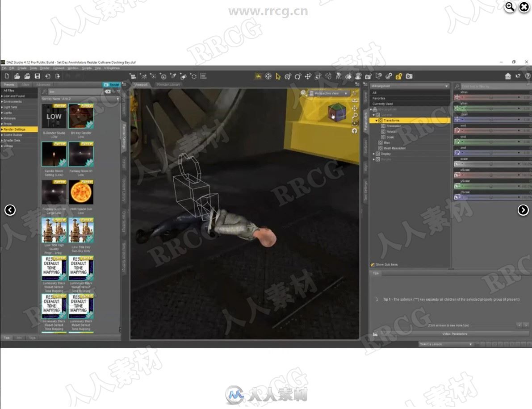Expand the Lost and Found category
The width and height of the screenshot is (532, 409).
point(2,96)
